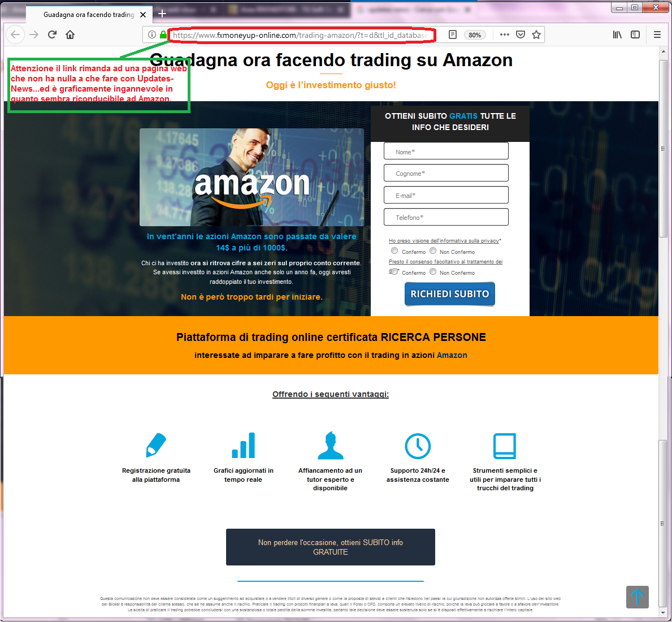Viewport: 672px width, 622px height.
Task: Reload the page with the refresh icon
Action: pos(53,34)
